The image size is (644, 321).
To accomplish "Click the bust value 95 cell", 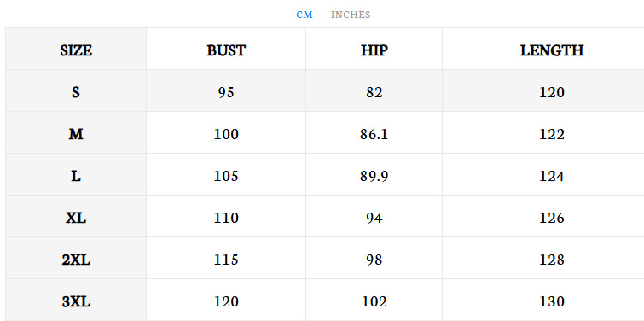I will pyautogui.click(x=226, y=90).
